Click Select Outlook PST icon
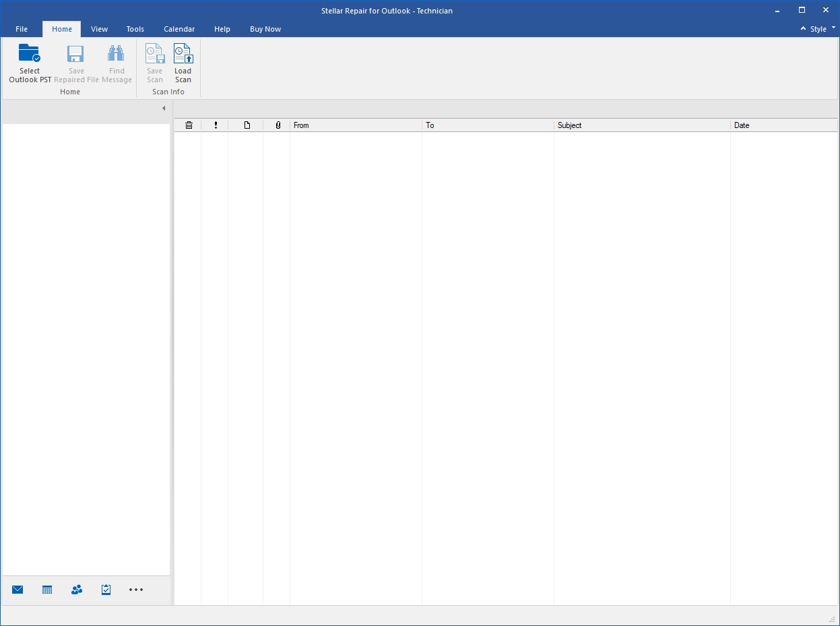Screen dimensions: 840x626 [30, 53]
